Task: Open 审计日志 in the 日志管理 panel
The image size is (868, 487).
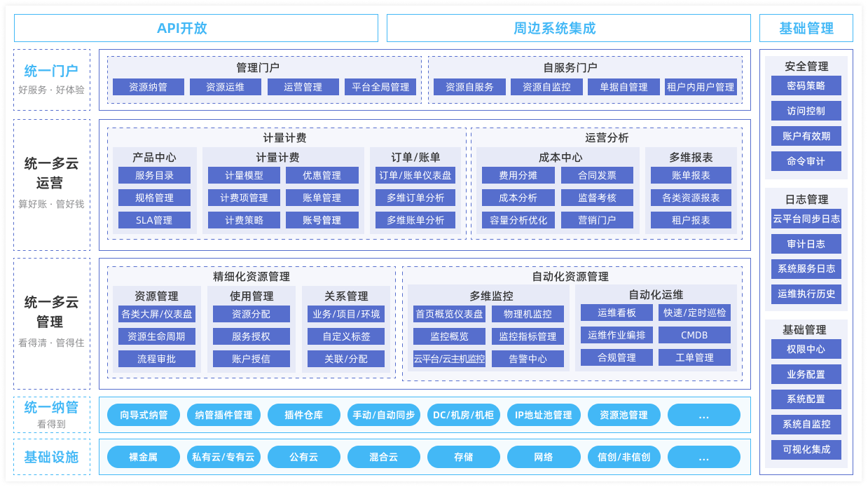Action: point(806,244)
